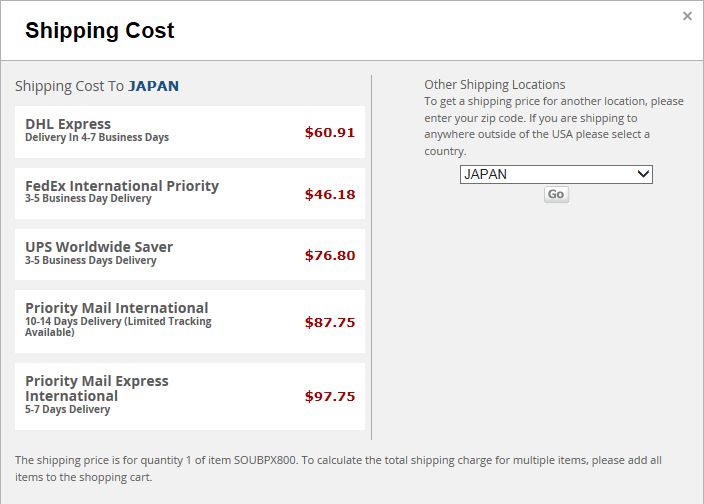Viewport: 704px width, 504px height.
Task: Click the $46.18 FedEx price
Action: click(x=330, y=194)
